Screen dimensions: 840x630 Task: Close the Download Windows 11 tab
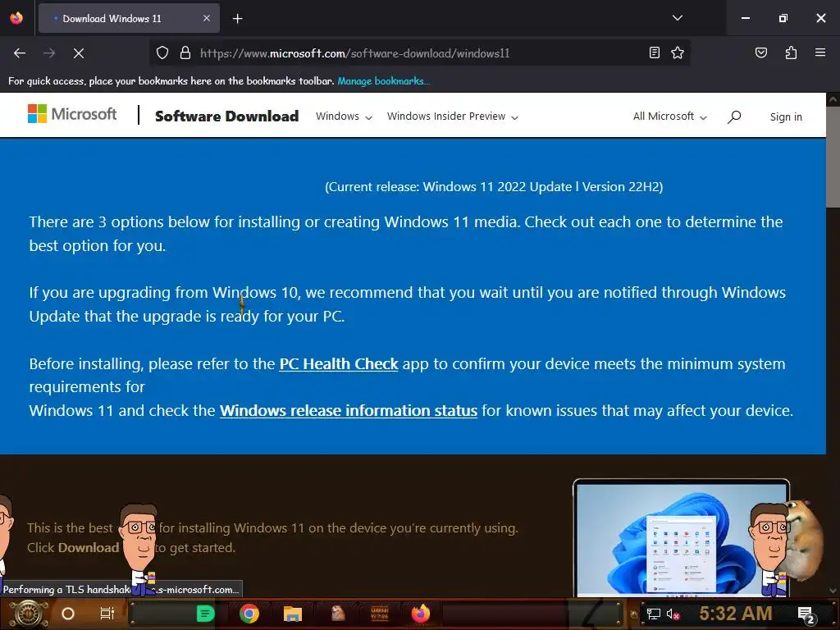tap(207, 18)
